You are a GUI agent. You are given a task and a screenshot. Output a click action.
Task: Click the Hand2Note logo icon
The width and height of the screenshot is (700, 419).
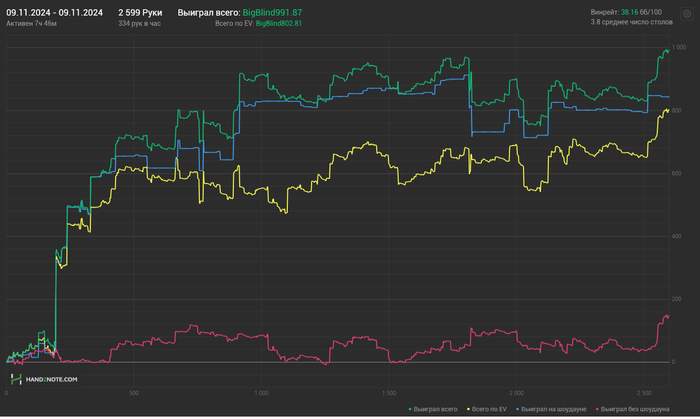(x=16, y=379)
